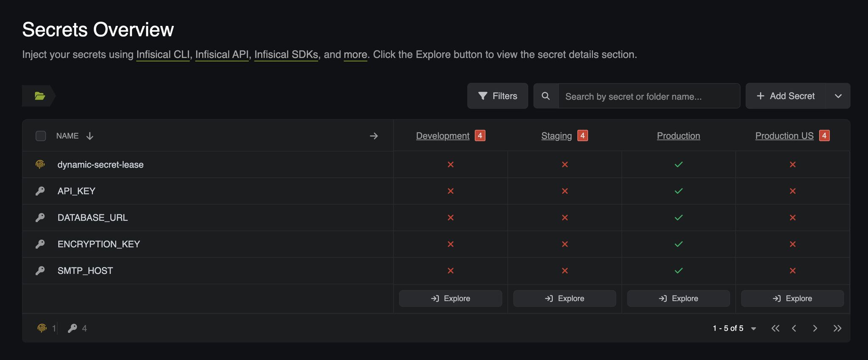Open the Infisical CLI link
The image size is (868, 360).
pos(163,55)
